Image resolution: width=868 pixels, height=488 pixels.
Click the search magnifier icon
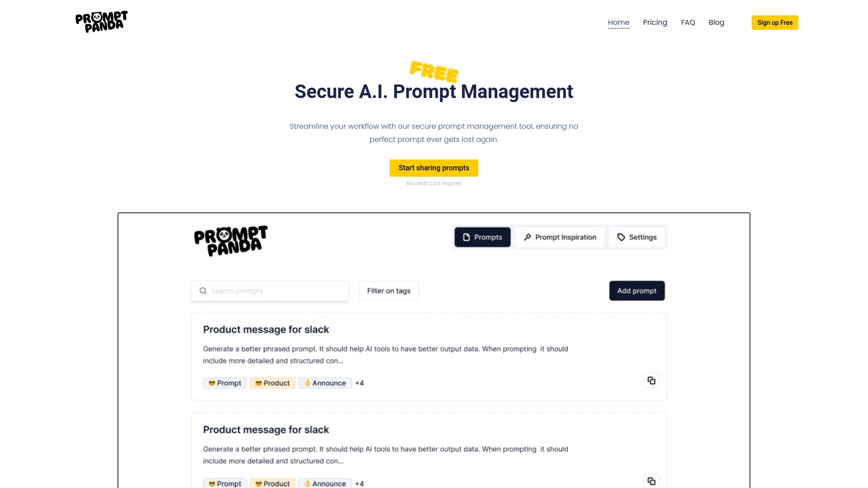pos(202,290)
